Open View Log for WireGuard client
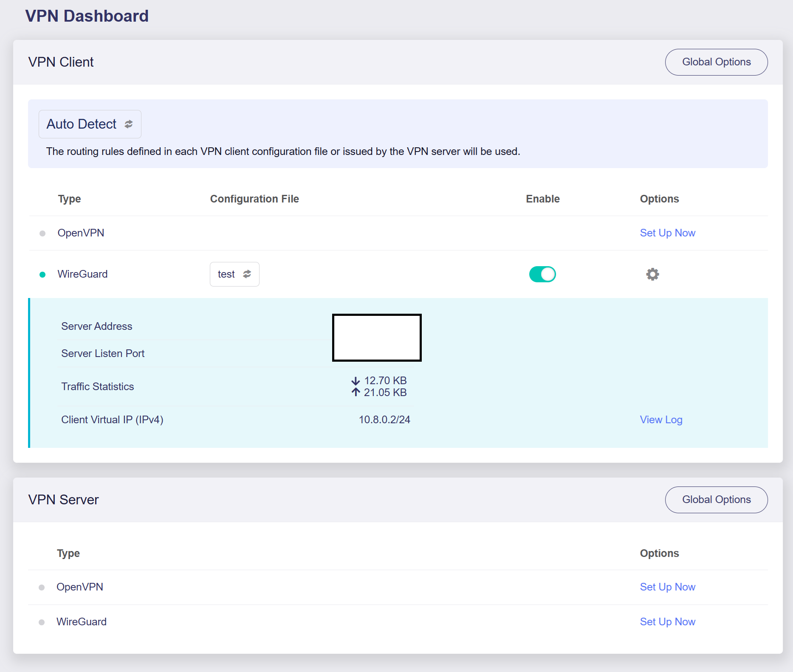This screenshot has width=793, height=672. 661,420
